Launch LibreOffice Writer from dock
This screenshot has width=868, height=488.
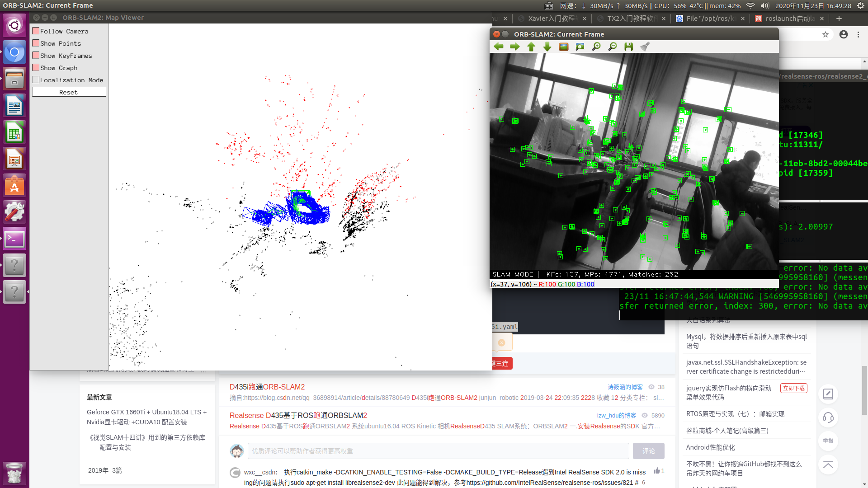point(14,106)
